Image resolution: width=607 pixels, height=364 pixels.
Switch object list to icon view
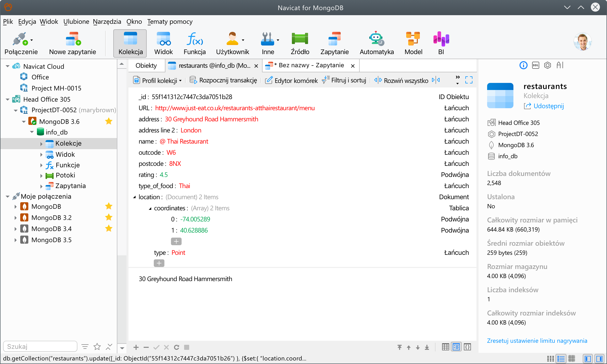click(550, 358)
